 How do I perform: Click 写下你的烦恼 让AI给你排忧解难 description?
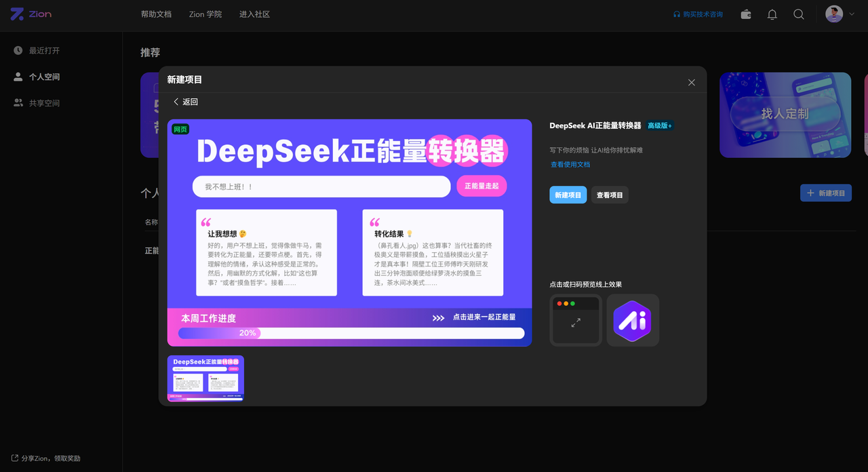click(x=596, y=150)
